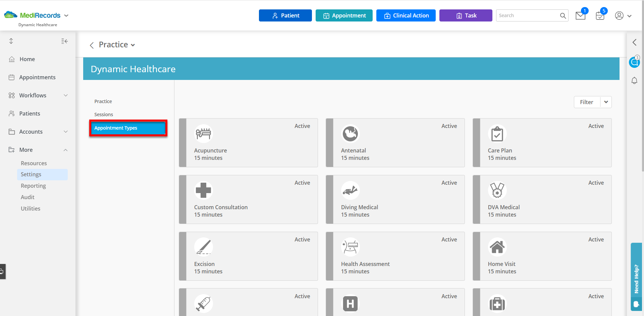The width and height of the screenshot is (644, 316).
Task: Click the "Health Assessment" card title
Action: (365, 264)
